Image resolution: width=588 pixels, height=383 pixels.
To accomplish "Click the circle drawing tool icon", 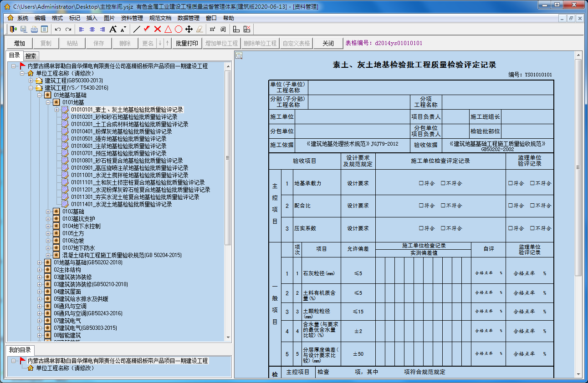I will [179, 29].
